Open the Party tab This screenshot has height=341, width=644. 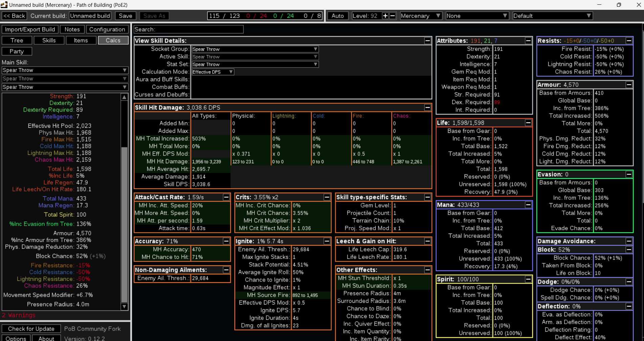click(x=17, y=51)
